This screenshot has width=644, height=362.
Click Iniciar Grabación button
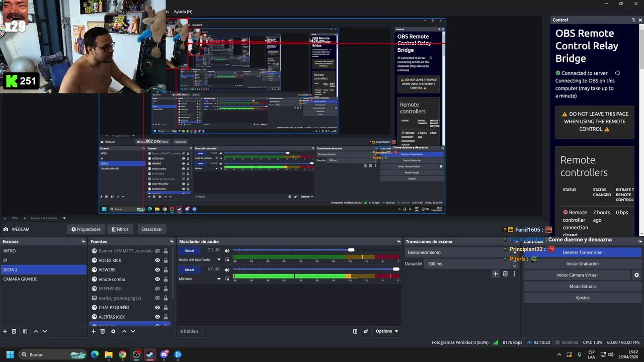(x=582, y=263)
